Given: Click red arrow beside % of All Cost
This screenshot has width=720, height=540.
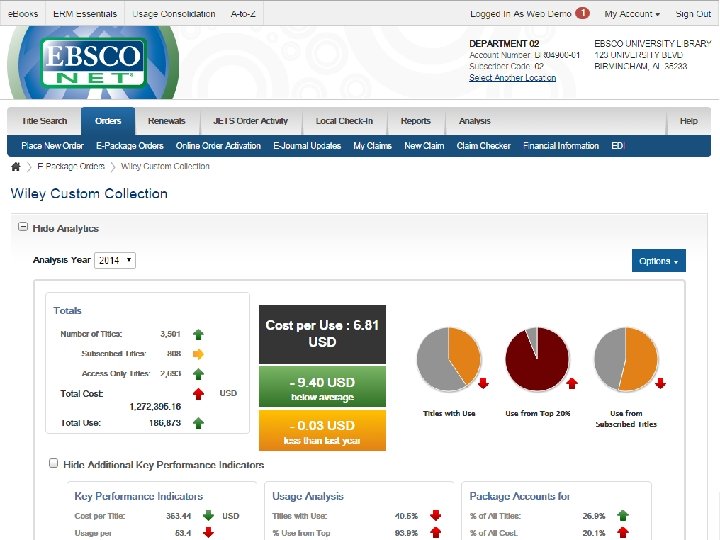Looking at the screenshot, I should tap(623, 533).
